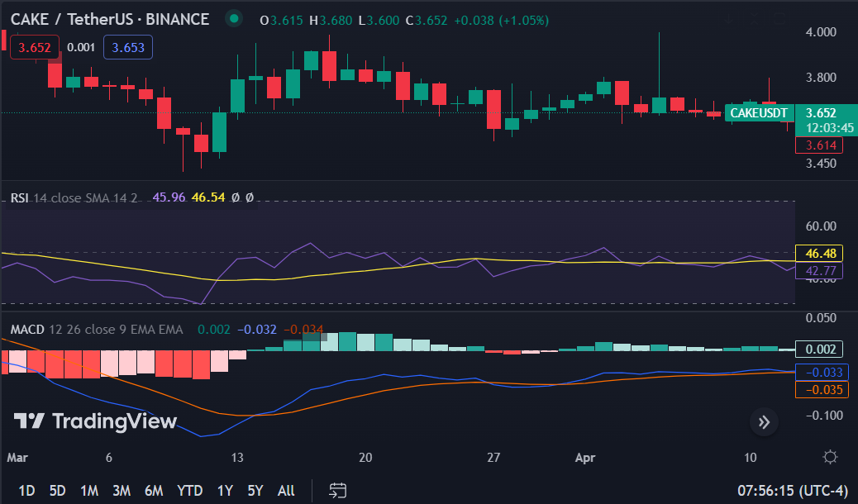Screen dimensions: 858x504
Task: Click the TradingView logo
Action: tap(95, 421)
